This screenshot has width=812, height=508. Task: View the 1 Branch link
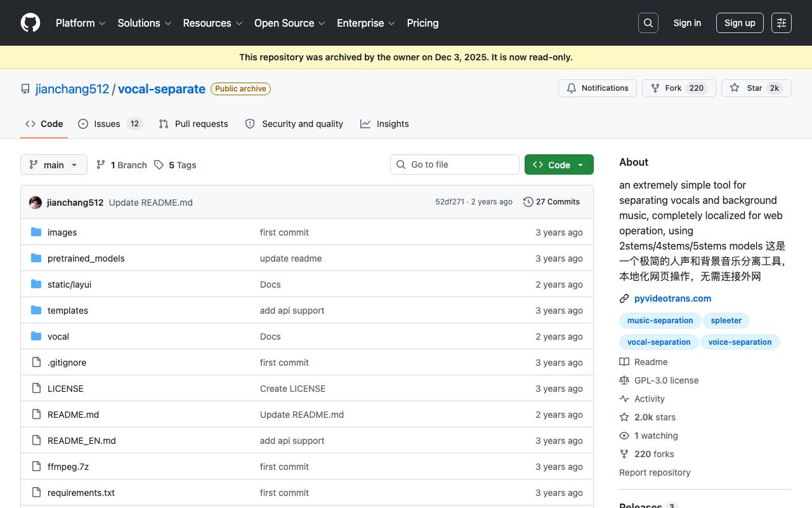[x=122, y=165]
